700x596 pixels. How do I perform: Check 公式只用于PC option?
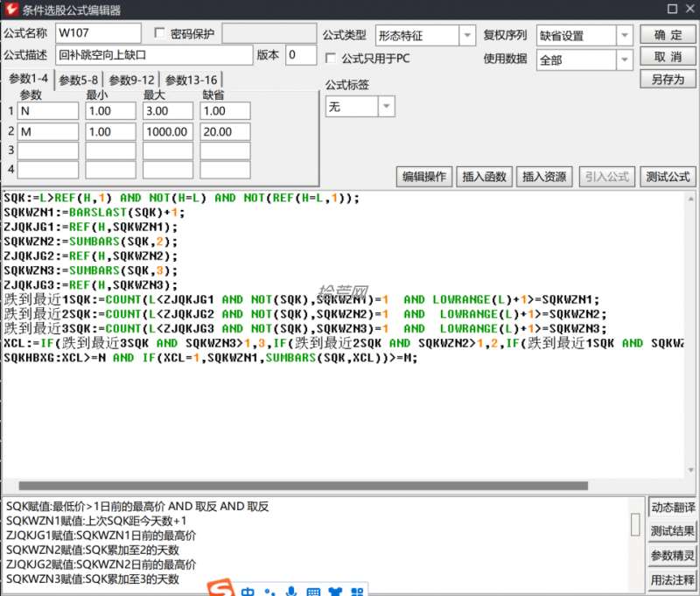(x=331, y=58)
